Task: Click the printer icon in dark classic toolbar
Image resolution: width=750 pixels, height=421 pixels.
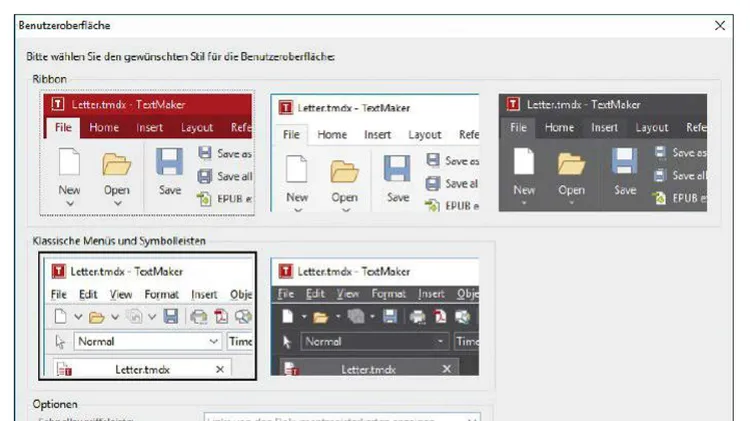Action: coord(418,317)
